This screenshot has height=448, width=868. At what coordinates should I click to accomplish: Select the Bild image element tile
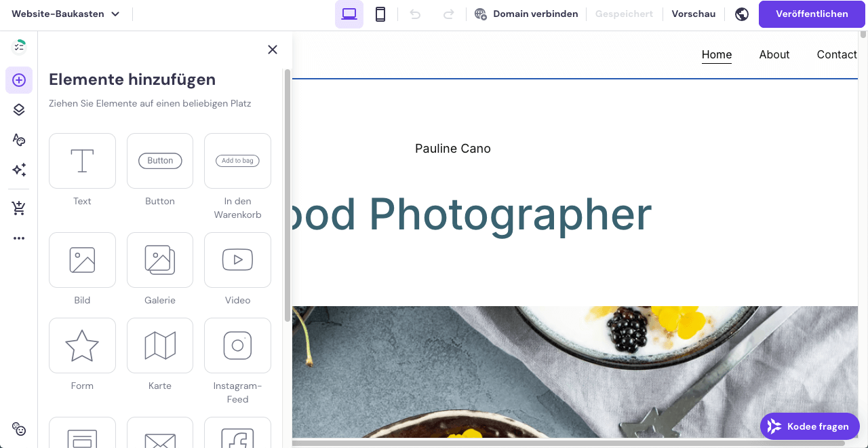pos(82,260)
